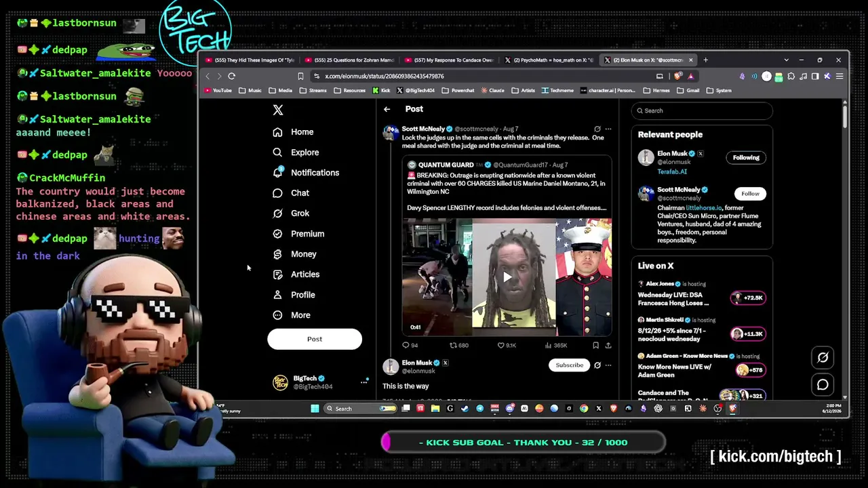
Task: Switch to the PsychoMath X tab
Action: point(549,60)
